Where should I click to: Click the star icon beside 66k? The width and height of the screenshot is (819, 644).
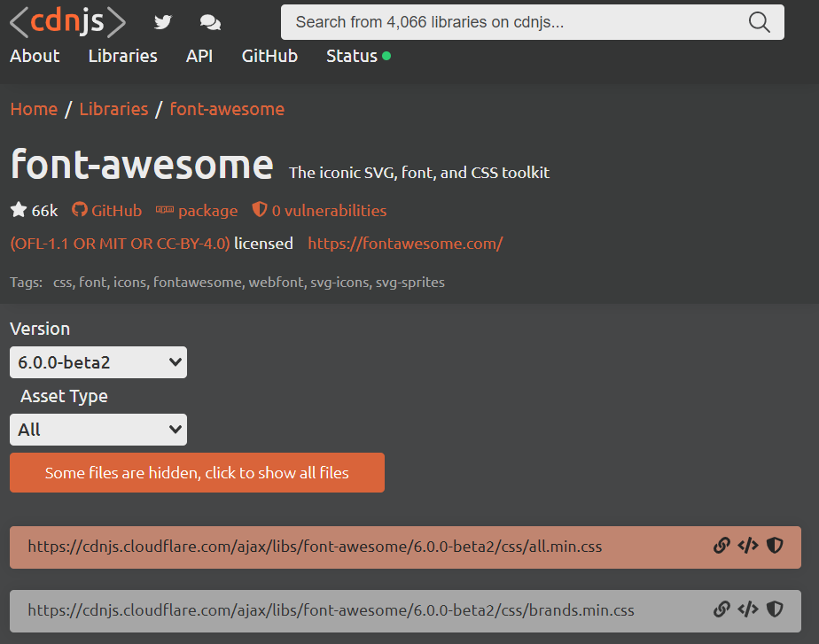[x=19, y=210]
